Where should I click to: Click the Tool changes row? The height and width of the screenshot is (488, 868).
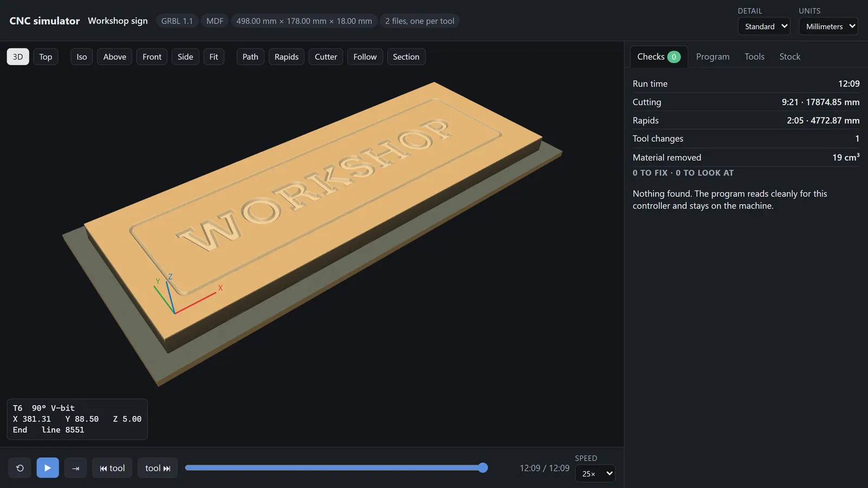746,139
